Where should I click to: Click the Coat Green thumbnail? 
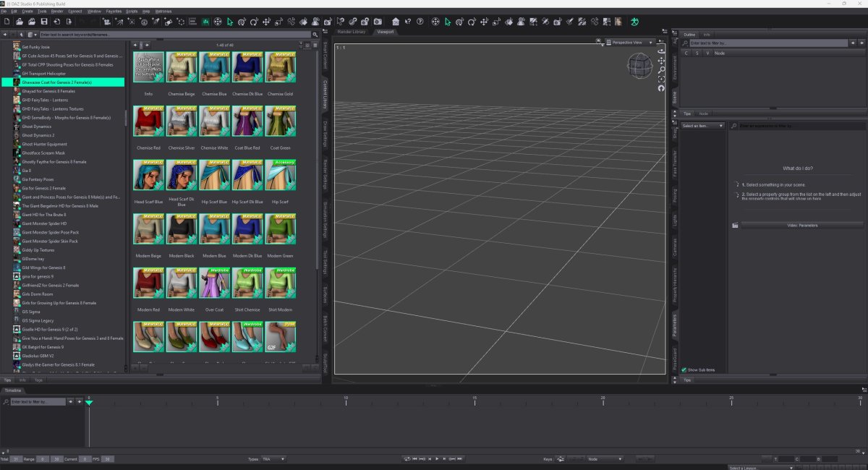pyautogui.click(x=280, y=121)
